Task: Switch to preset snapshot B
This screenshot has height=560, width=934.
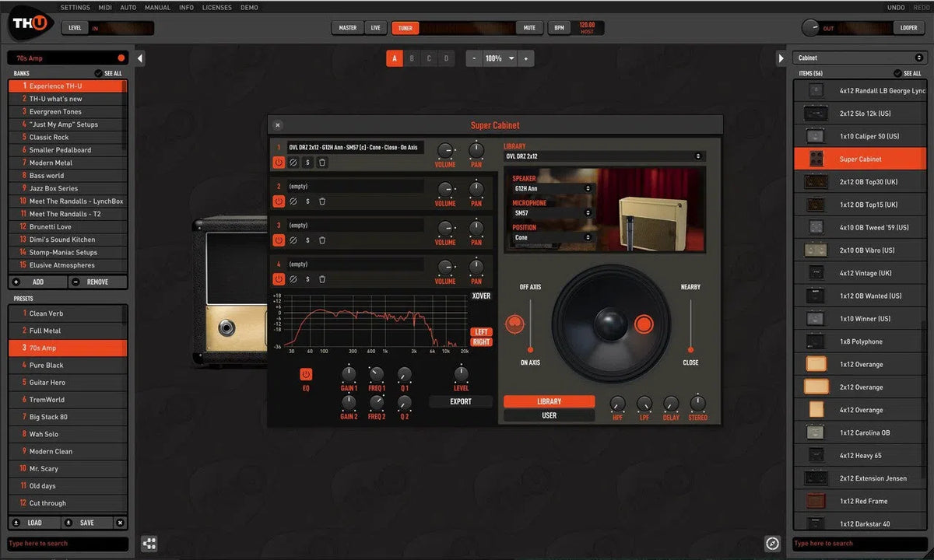Action: coord(412,58)
